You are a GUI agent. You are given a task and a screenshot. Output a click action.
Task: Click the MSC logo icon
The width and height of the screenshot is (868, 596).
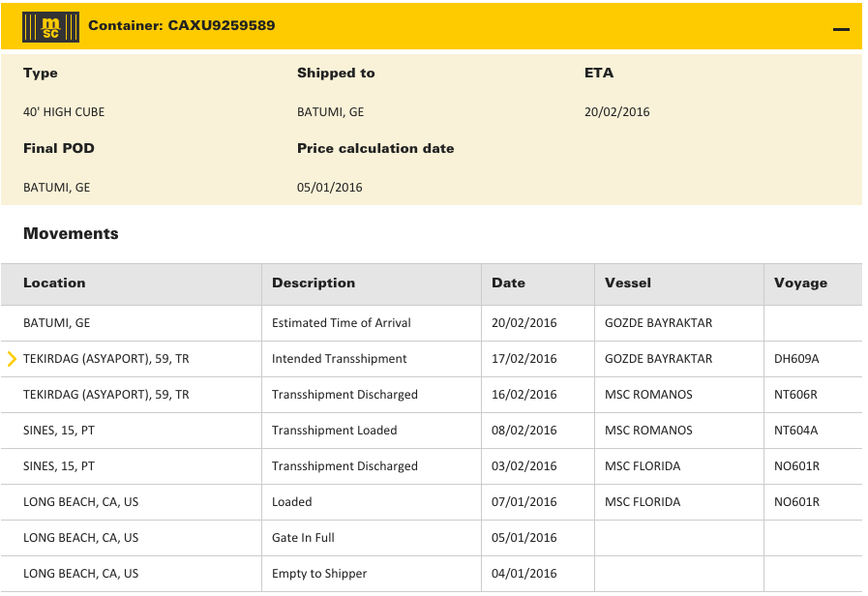tap(44, 26)
